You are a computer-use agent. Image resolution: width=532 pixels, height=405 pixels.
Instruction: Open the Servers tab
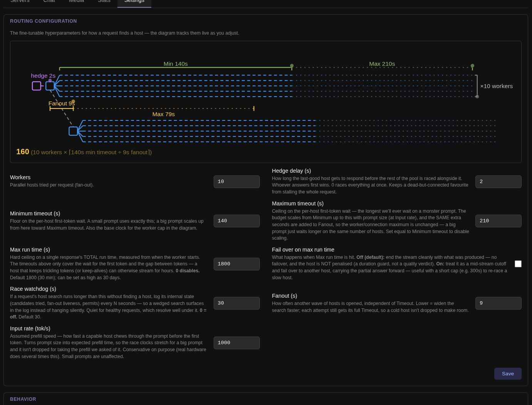pyautogui.click(x=20, y=1)
